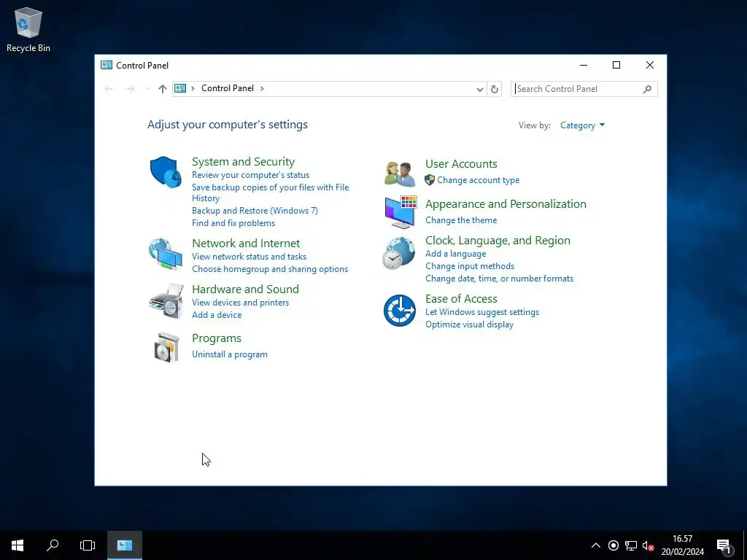Click the Up arrow navigation button
Viewport: 747px width, 560px height.
click(163, 89)
